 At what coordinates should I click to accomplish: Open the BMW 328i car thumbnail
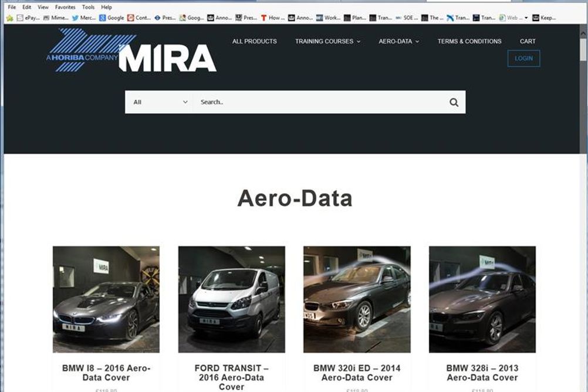coord(482,299)
